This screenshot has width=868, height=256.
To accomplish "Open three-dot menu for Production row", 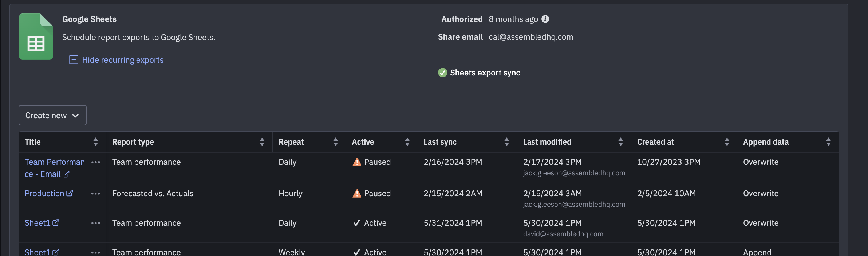I will pos(96,194).
